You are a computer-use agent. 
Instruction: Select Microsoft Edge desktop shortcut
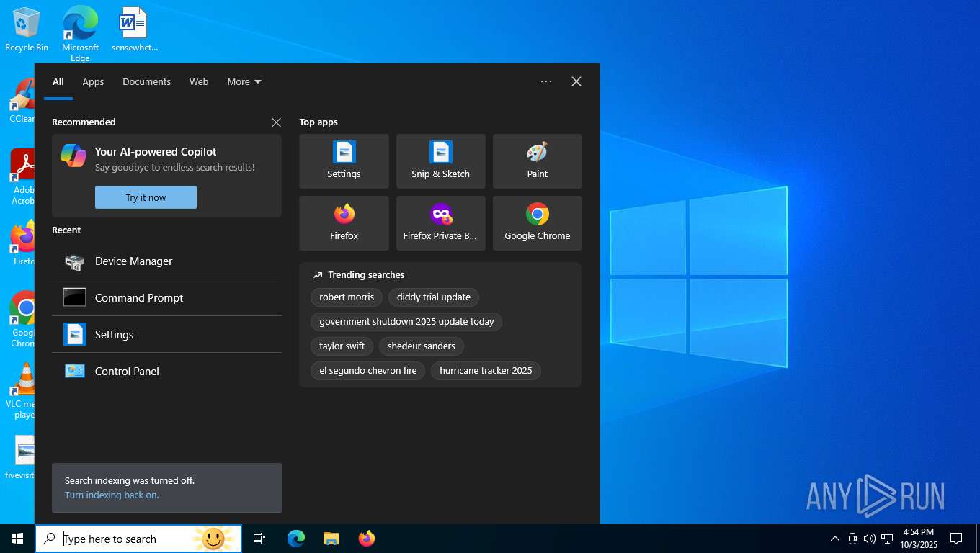tap(80, 34)
